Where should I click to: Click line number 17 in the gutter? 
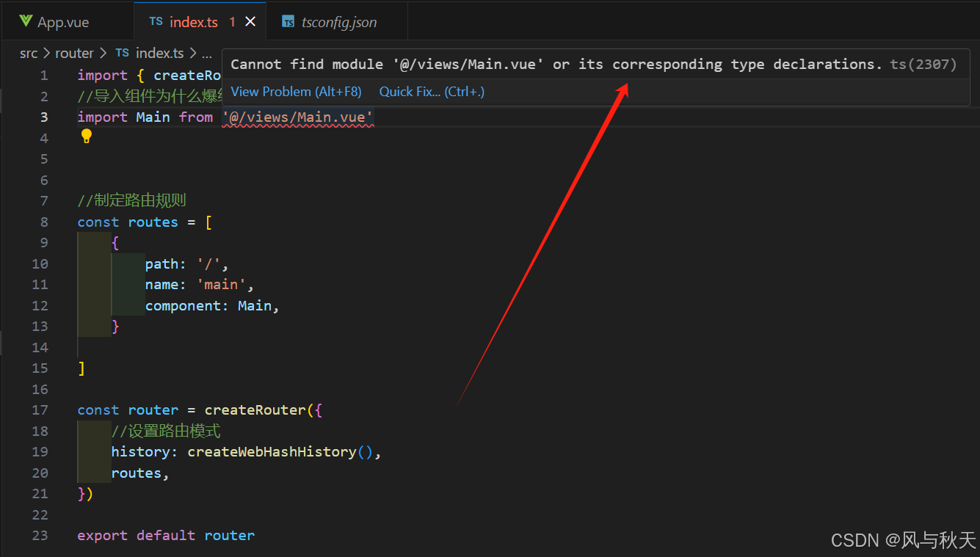coord(40,409)
